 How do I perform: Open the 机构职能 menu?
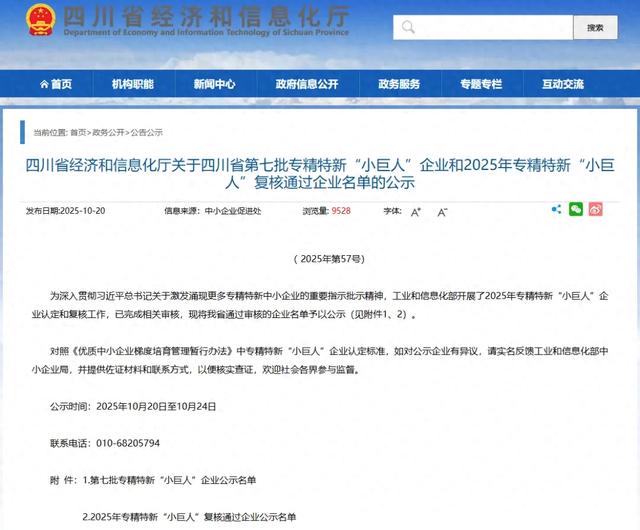(x=133, y=84)
